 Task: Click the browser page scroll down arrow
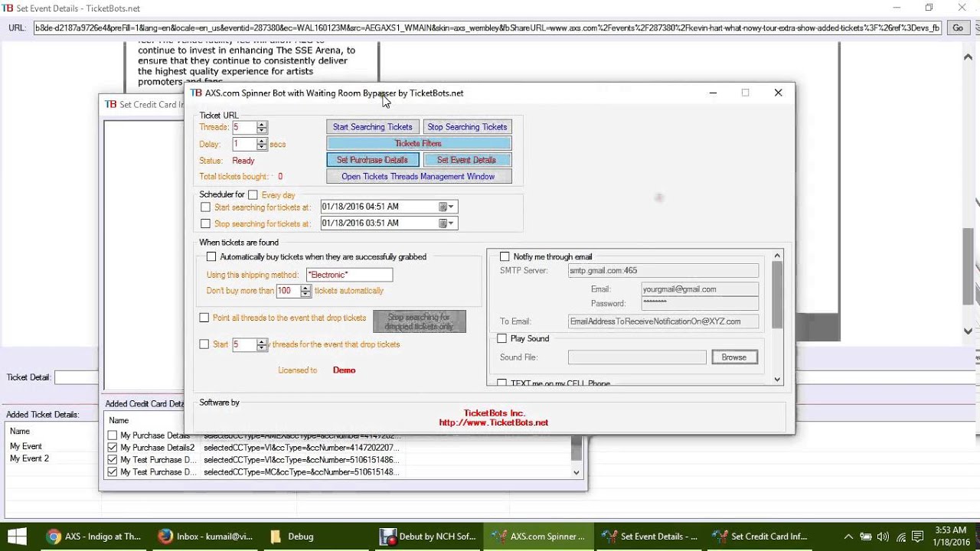(968, 331)
